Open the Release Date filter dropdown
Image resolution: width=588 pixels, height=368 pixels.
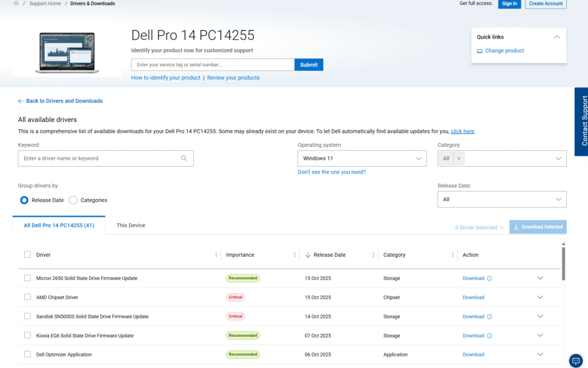(x=502, y=200)
